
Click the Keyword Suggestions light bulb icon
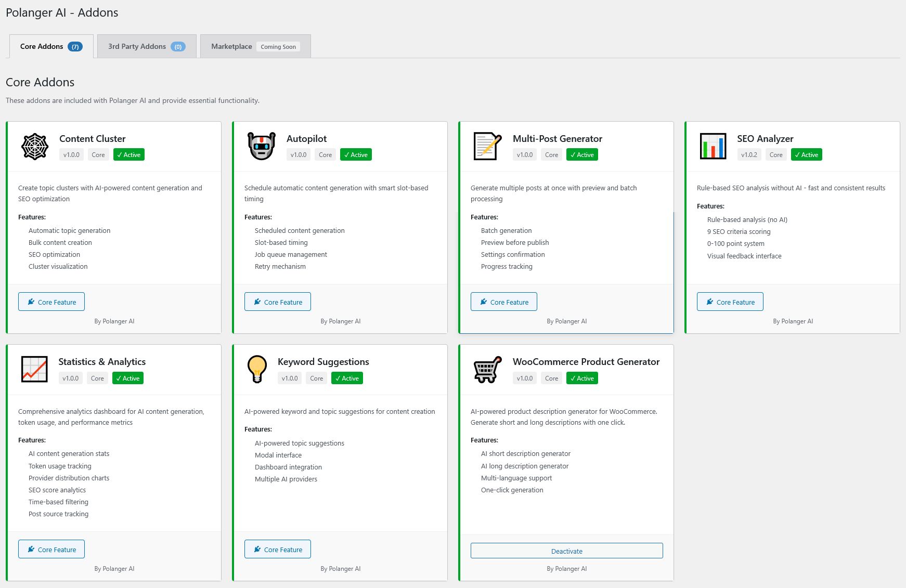[257, 369]
